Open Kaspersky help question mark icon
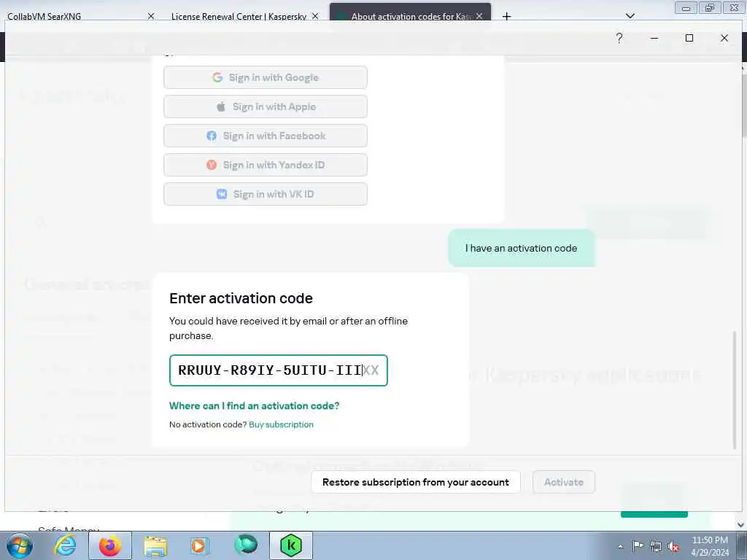The width and height of the screenshot is (747, 560). 619,38
